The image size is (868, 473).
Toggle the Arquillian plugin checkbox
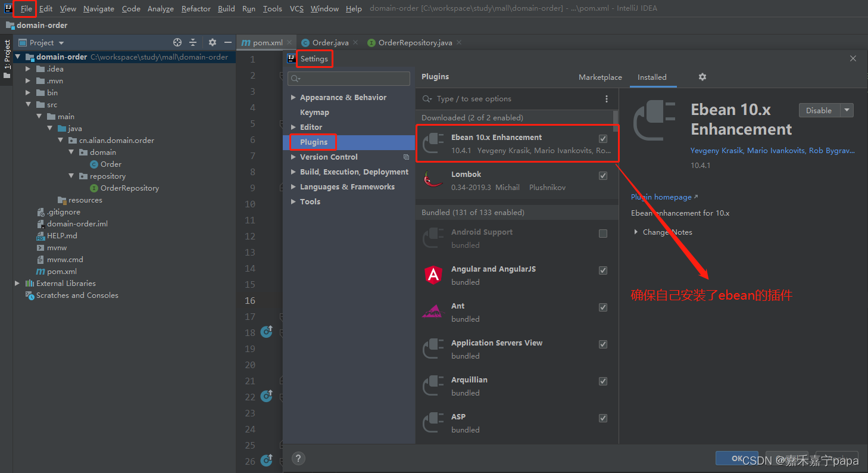(603, 381)
